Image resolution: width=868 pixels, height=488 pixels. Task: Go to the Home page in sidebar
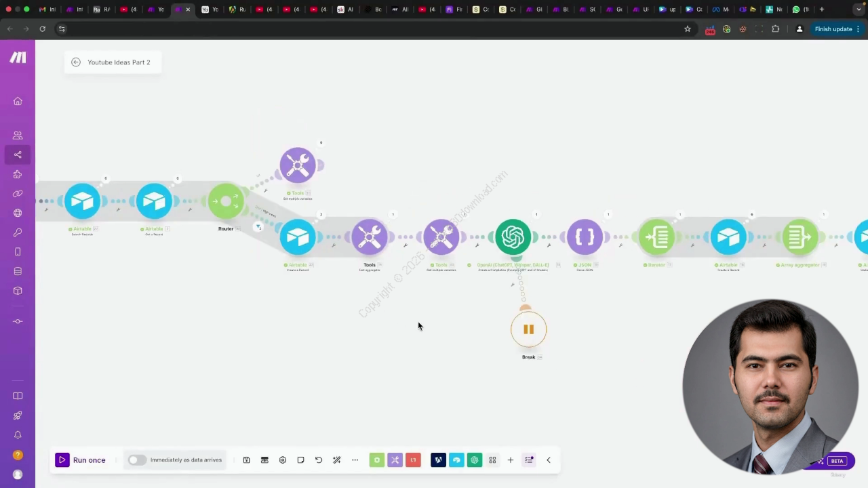coord(18,101)
